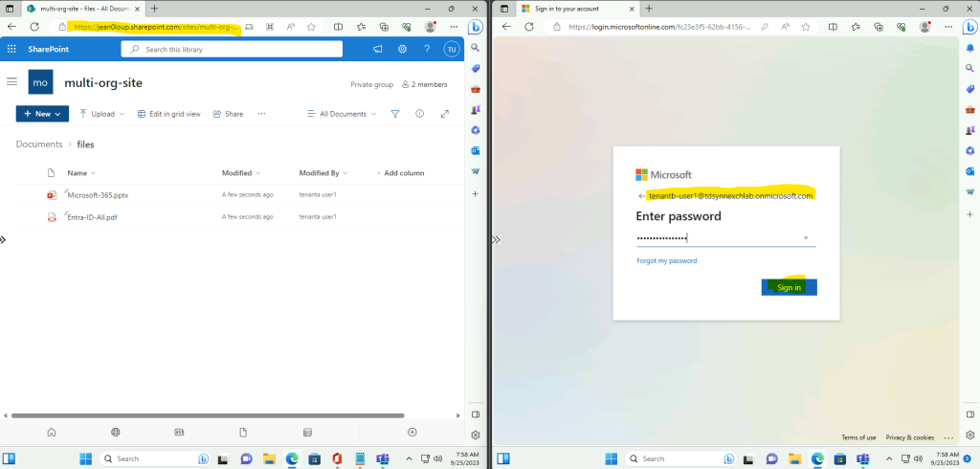Open Edge sidebar Outlook icon in left window
This screenshot has width=980, height=469.
coord(476,150)
